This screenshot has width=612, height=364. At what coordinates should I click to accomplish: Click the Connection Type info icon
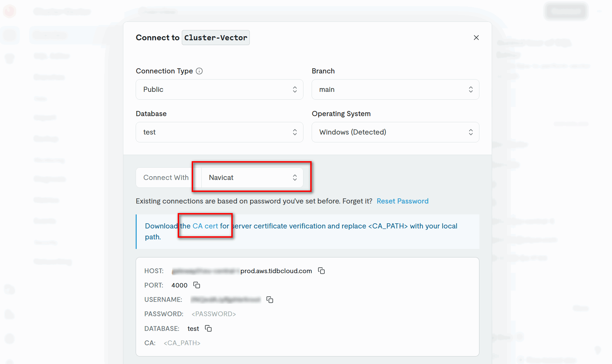pyautogui.click(x=199, y=71)
